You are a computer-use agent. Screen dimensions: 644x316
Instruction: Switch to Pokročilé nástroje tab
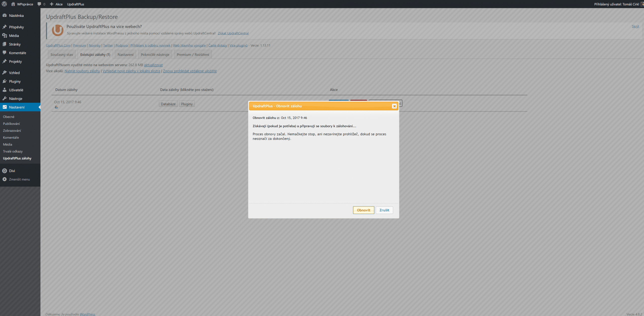click(155, 54)
